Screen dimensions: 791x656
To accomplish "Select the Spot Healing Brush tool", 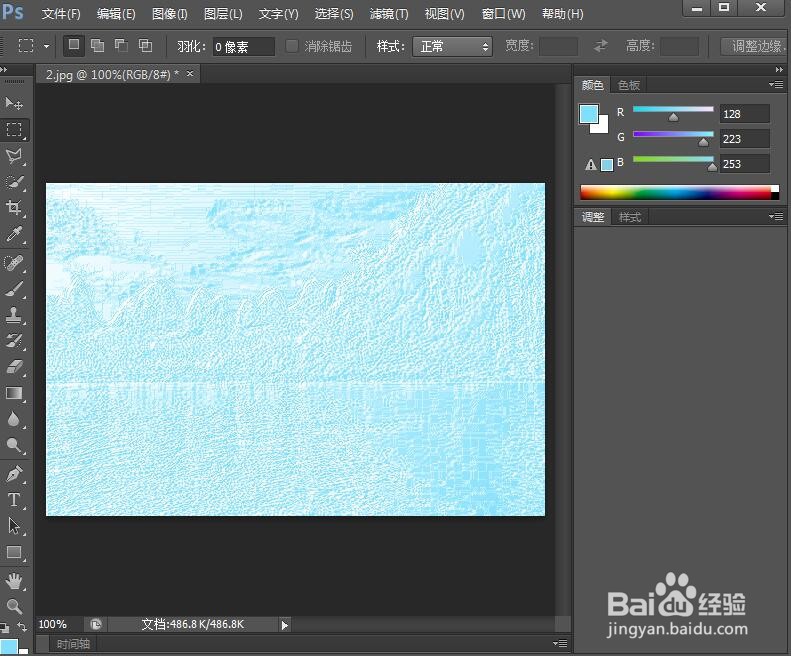I will [14, 263].
